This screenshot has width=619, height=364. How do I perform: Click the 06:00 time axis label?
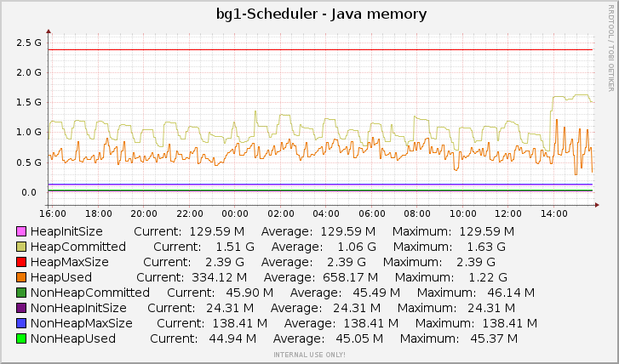tap(372, 214)
